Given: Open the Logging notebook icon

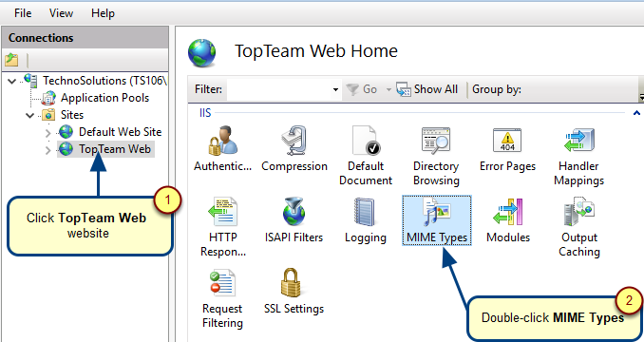Looking at the screenshot, I should (365, 212).
